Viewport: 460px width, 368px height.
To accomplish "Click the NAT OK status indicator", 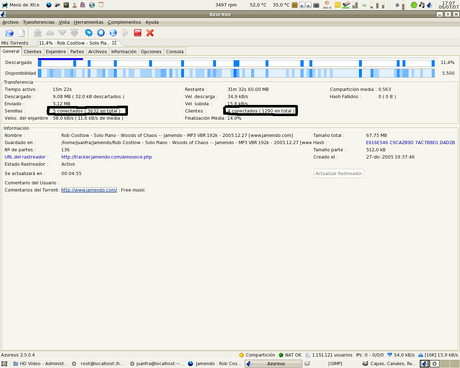I will [290, 355].
